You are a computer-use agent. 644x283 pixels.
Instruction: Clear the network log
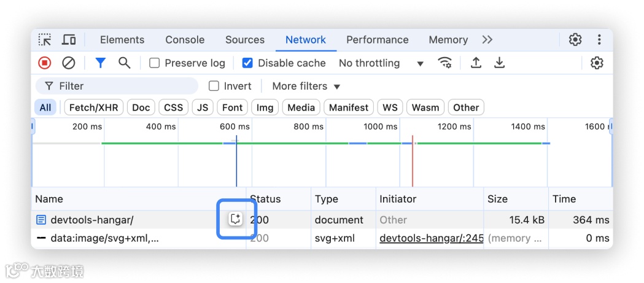tap(69, 63)
